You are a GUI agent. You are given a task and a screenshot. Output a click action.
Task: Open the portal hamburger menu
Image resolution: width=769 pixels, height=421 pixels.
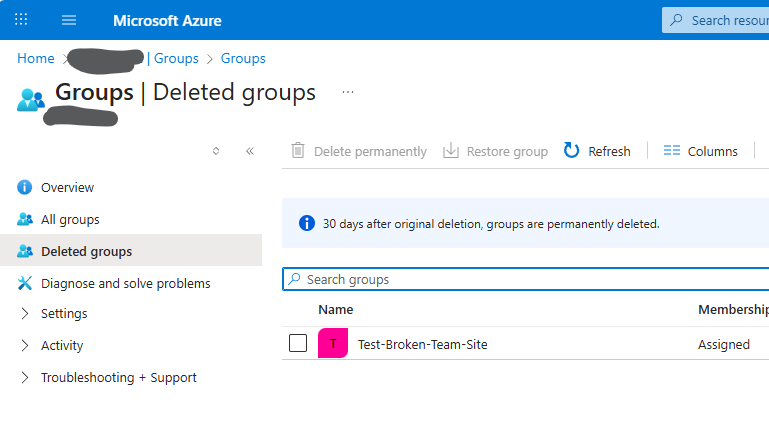69,20
